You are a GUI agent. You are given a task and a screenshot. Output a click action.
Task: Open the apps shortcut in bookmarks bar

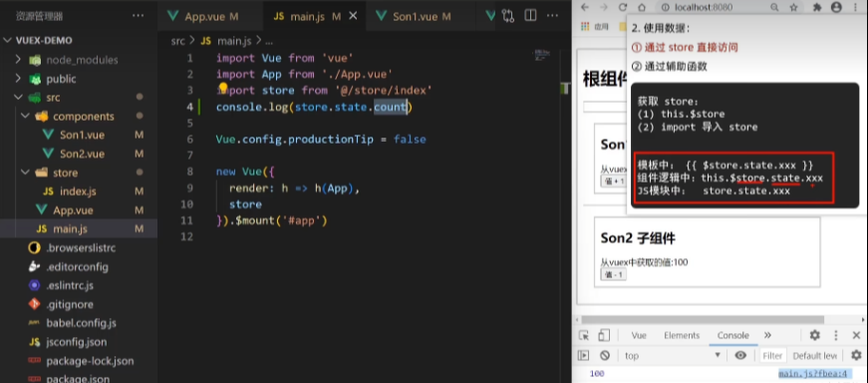click(595, 26)
